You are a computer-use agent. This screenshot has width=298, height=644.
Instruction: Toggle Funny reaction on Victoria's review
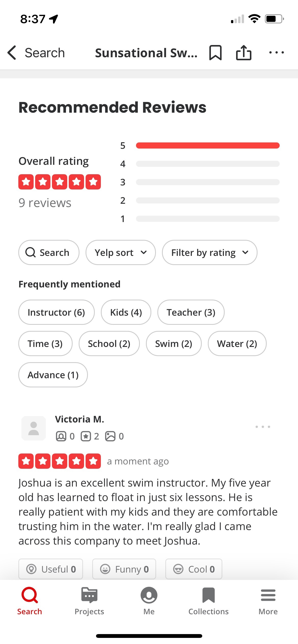(124, 569)
